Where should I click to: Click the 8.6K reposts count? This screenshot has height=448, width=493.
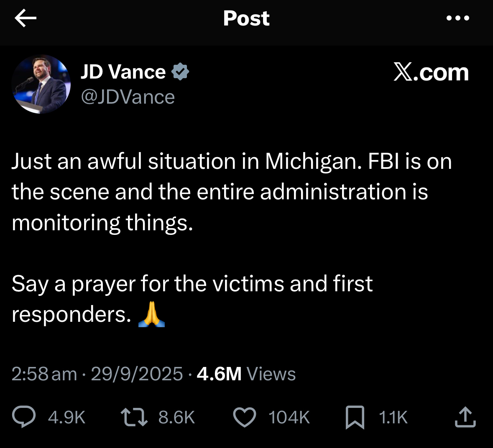[x=176, y=417]
